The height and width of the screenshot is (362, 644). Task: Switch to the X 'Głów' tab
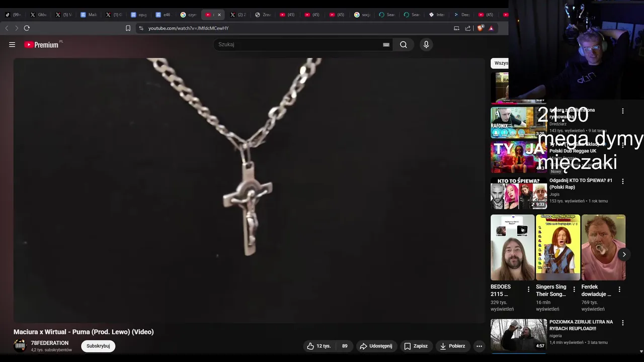click(38, 15)
